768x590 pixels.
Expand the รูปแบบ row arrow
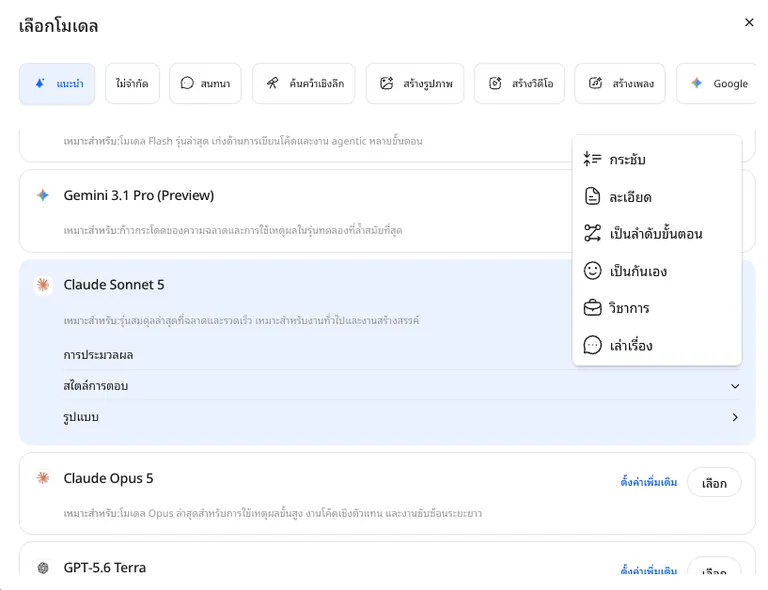(735, 417)
